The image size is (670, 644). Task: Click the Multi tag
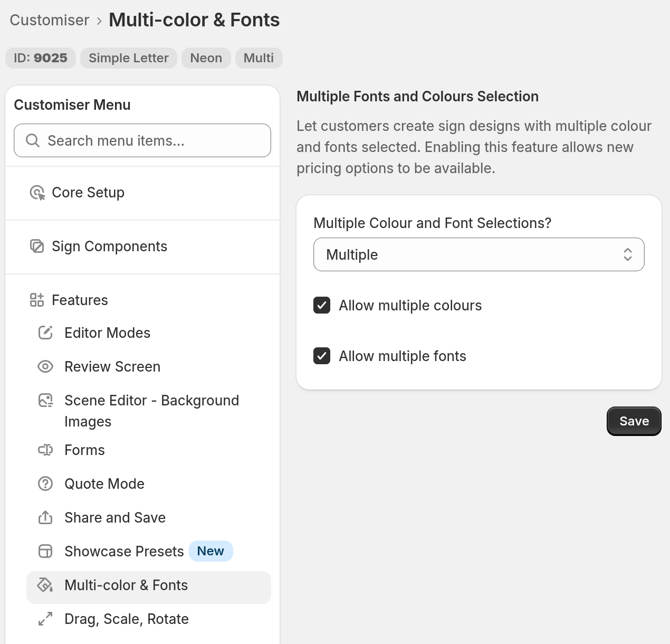point(259,58)
